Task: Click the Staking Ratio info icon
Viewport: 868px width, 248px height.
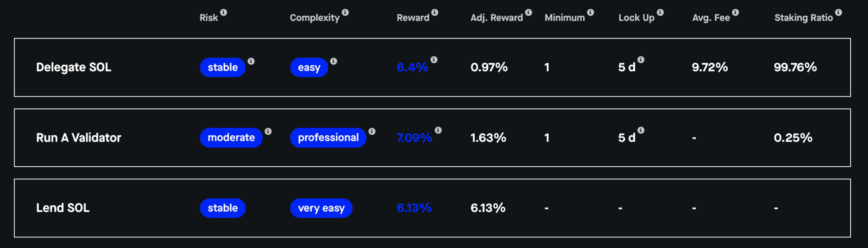Action: pos(838,12)
